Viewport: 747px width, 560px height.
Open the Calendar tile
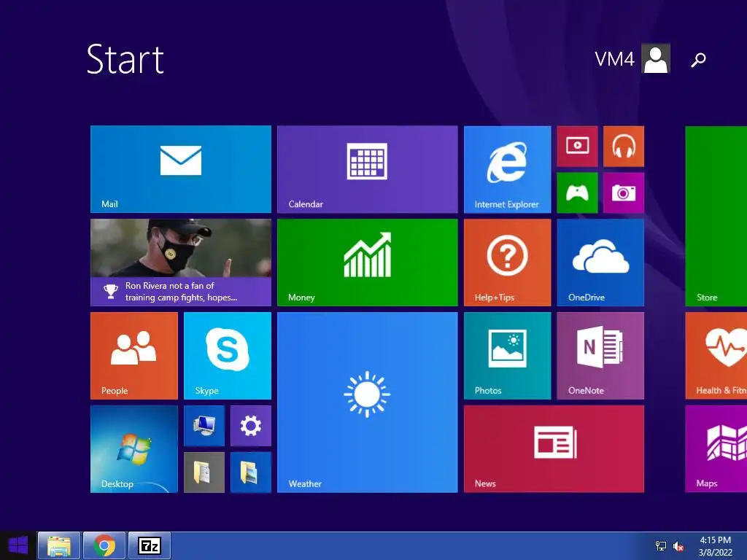point(368,169)
